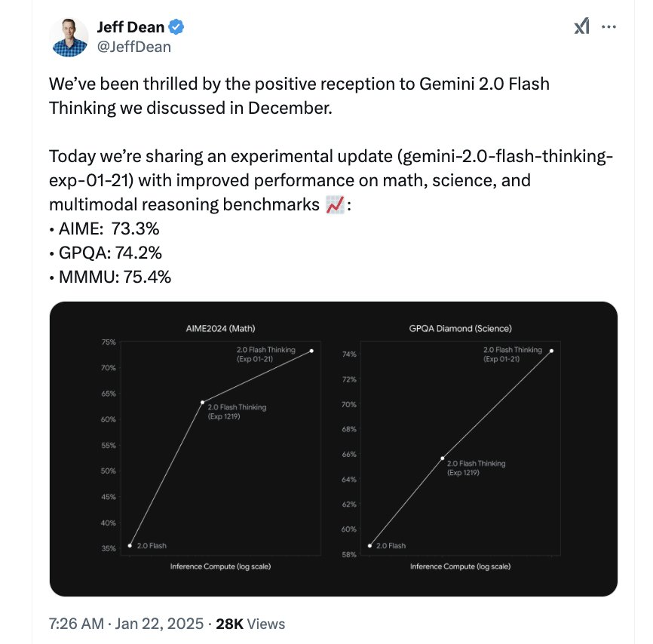Click the Exp 1219 data point on GPQA chart
This screenshot has height=644, width=653.
tap(442, 458)
